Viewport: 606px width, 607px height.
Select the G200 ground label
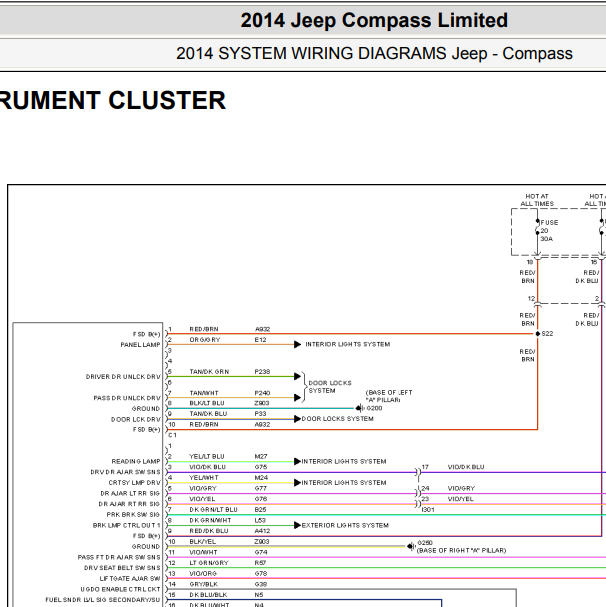pyautogui.click(x=374, y=408)
